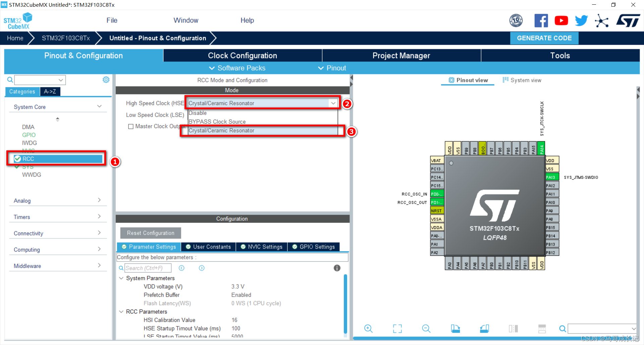Open the High Speed Clock (HSE) dropdown

(262, 103)
